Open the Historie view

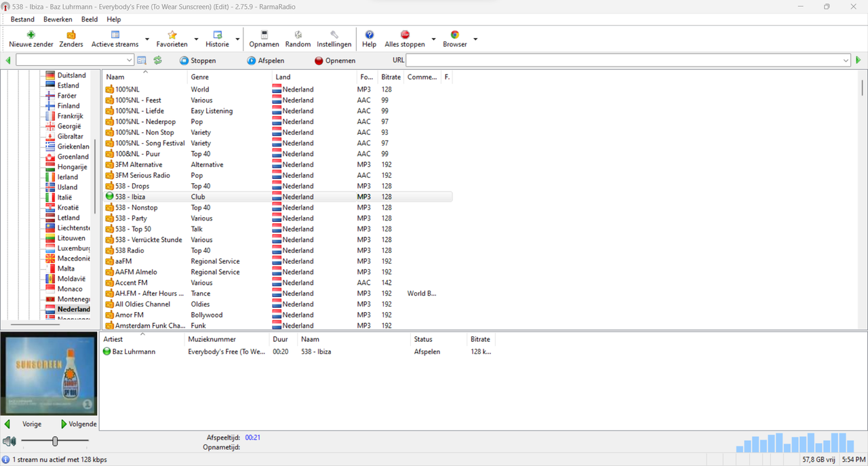pyautogui.click(x=217, y=39)
